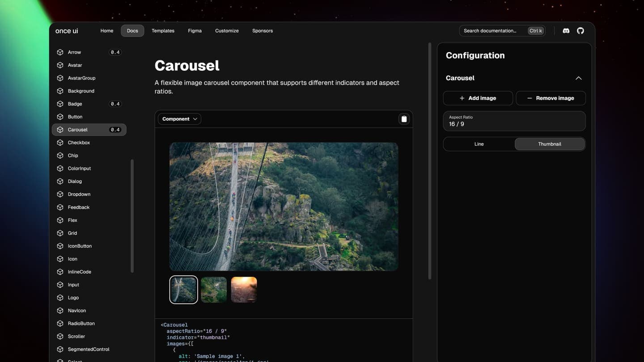Viewport: 644px width, 362px height.
Task: Toggle the Docs navigation highlight
Action: point(132,30)
